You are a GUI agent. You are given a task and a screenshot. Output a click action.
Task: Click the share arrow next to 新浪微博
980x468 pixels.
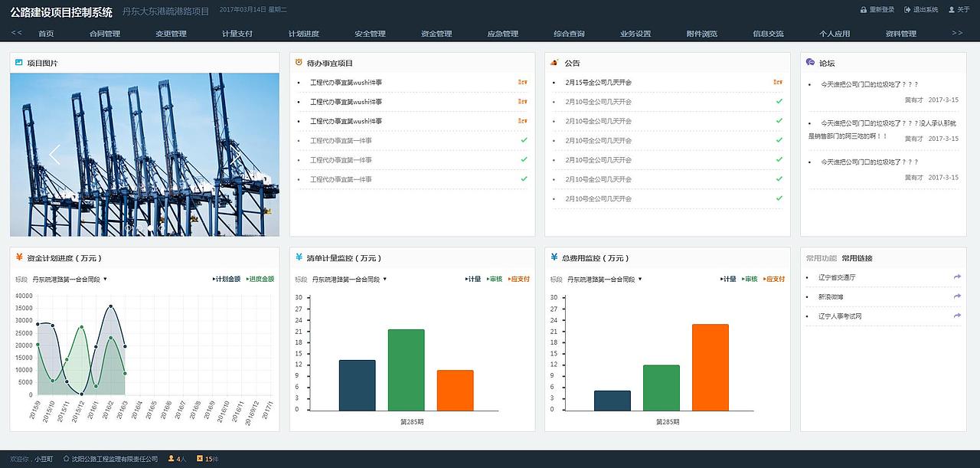[x=957, y=296]
